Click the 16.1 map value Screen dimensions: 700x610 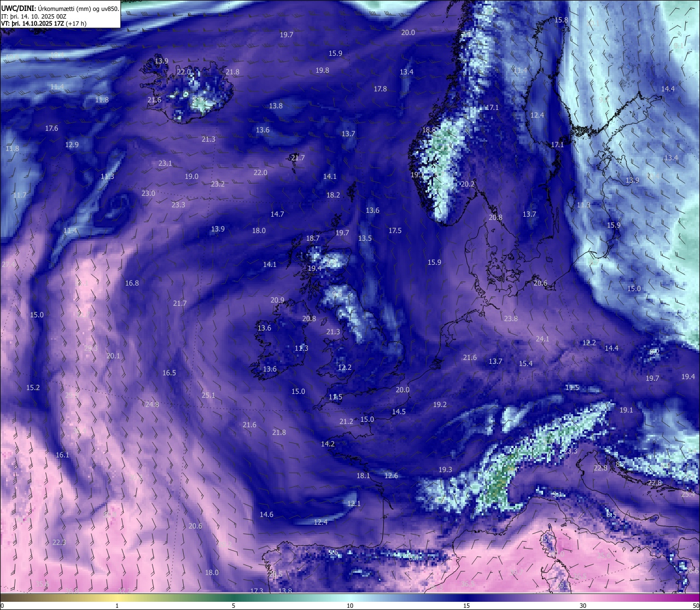62,455
